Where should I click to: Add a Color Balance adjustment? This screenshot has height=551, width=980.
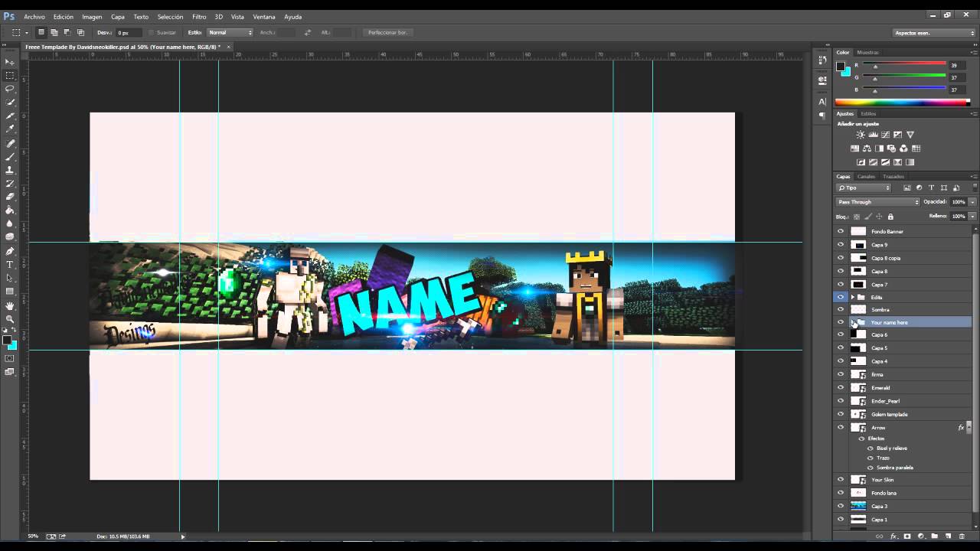(867, 148)
